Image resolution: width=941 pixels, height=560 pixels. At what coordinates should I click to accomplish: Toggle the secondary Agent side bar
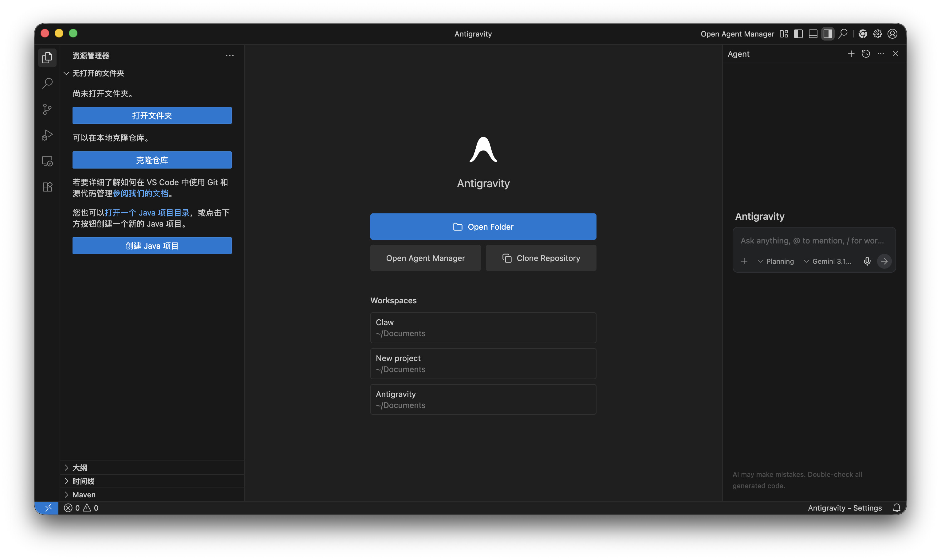click(x=828, y=34)
